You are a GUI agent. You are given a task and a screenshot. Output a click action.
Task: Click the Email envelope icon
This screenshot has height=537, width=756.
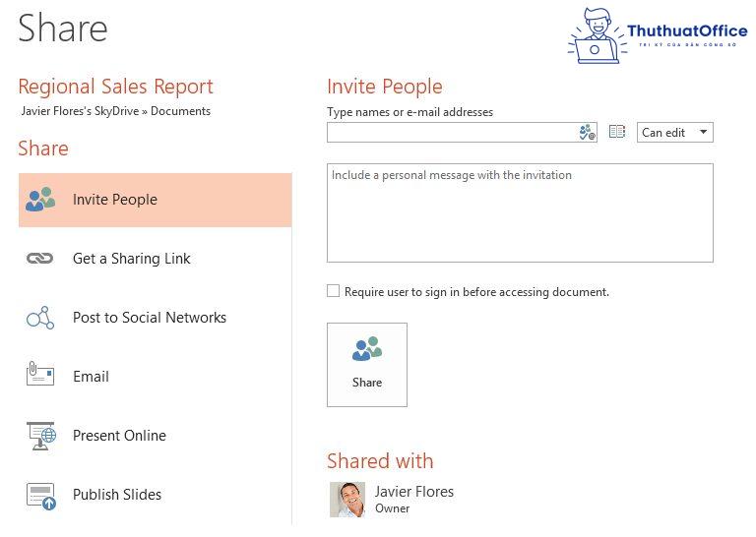pyautogui.click(x=40, y=376)
